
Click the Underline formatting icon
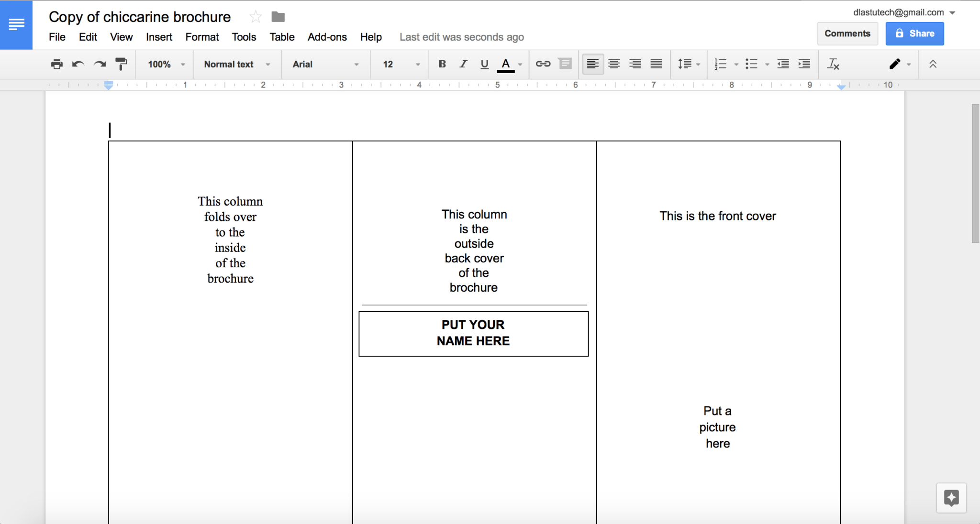tap(484, 64)
